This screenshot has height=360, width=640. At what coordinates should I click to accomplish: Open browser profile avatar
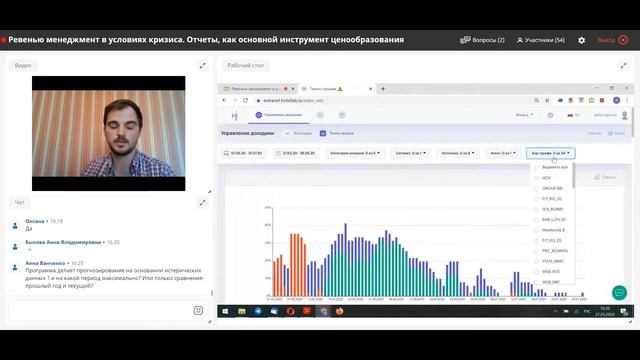(616, 100)
